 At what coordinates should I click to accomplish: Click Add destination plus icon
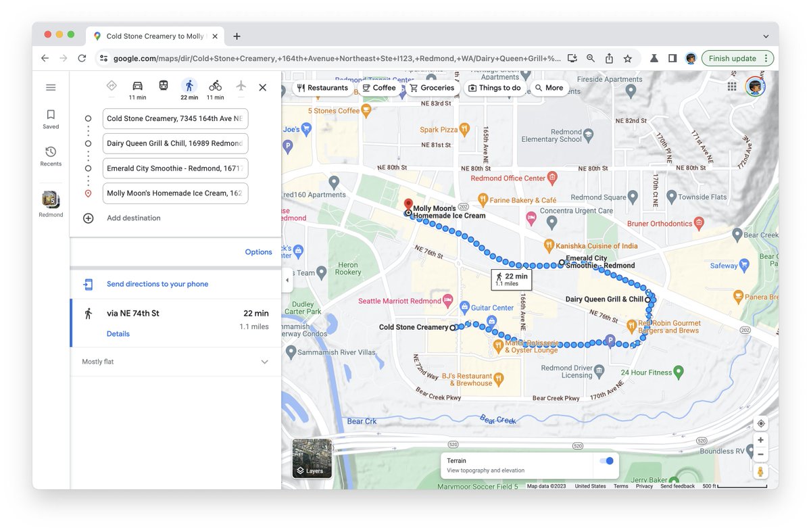pyautogui.click(x=88, y=218)
